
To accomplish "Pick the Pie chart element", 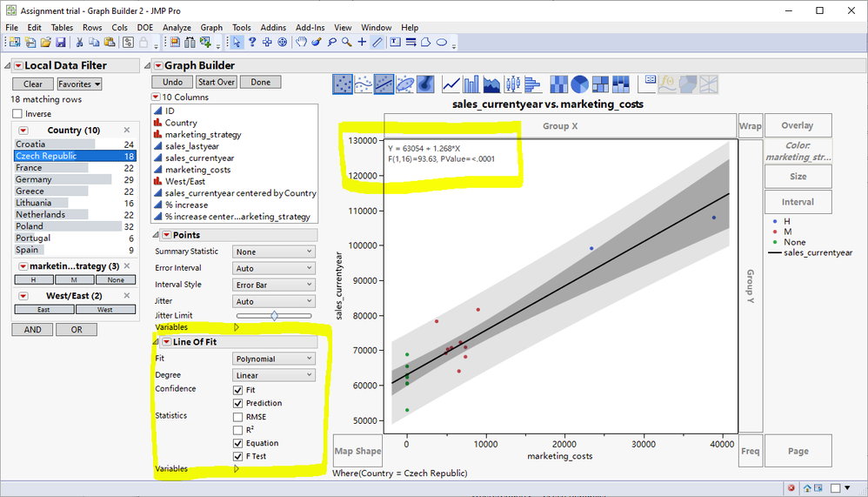I will pos(578,84).
